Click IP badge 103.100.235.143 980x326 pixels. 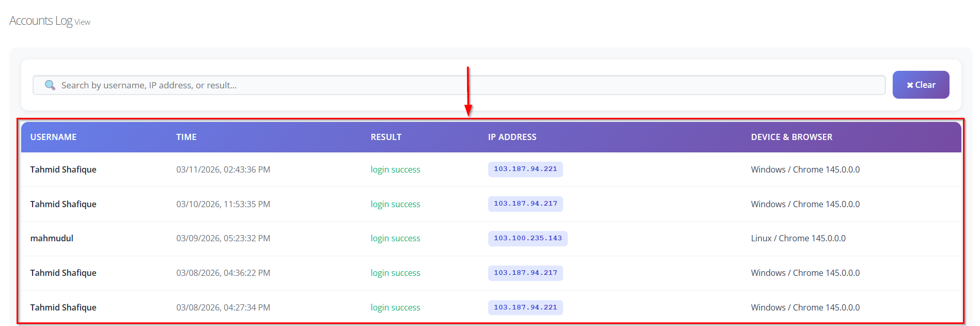(527, 238)
